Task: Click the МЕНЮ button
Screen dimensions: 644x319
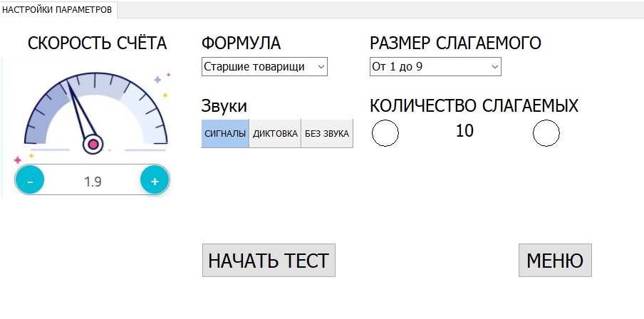Action: coord(555,261)
